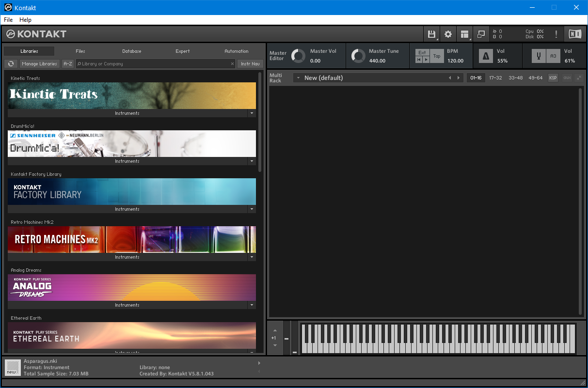Adjust the Master Tune knob
The height and width of the screenshot is (388, 588).
pyautogui.click(x=358, y=56)
